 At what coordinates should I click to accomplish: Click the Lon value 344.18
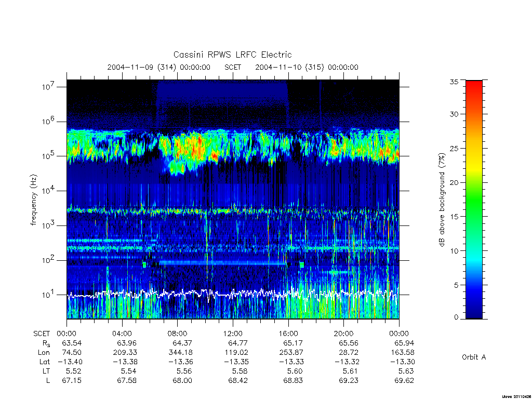tap(182, 353)
